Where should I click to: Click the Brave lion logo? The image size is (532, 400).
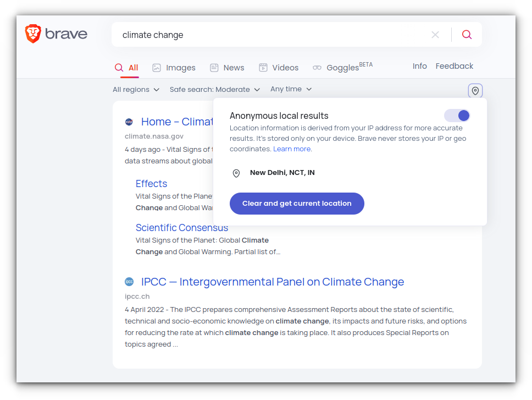(33, 34)
